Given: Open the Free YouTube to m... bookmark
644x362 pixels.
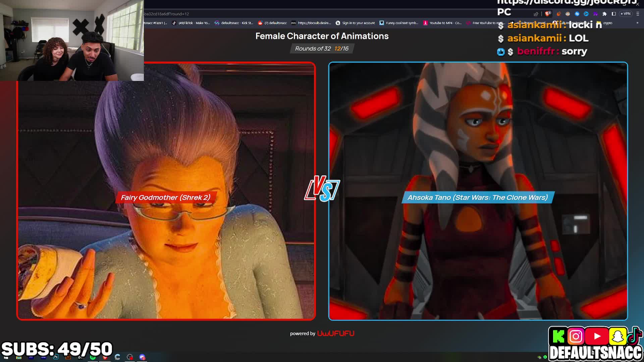Looking at the screenshot, I should 485,23.
